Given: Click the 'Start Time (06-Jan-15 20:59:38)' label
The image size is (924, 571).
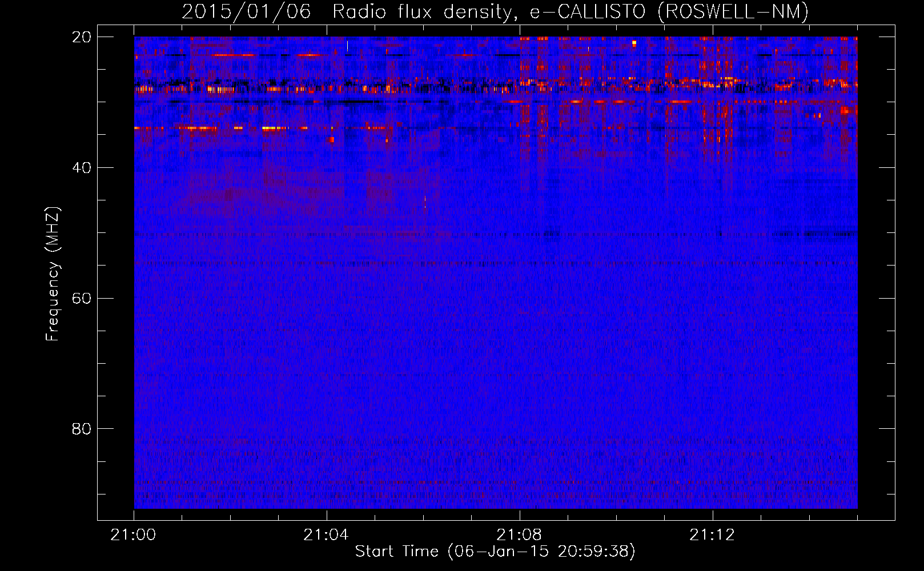Looking at the screenshot, I should point(495,552).
